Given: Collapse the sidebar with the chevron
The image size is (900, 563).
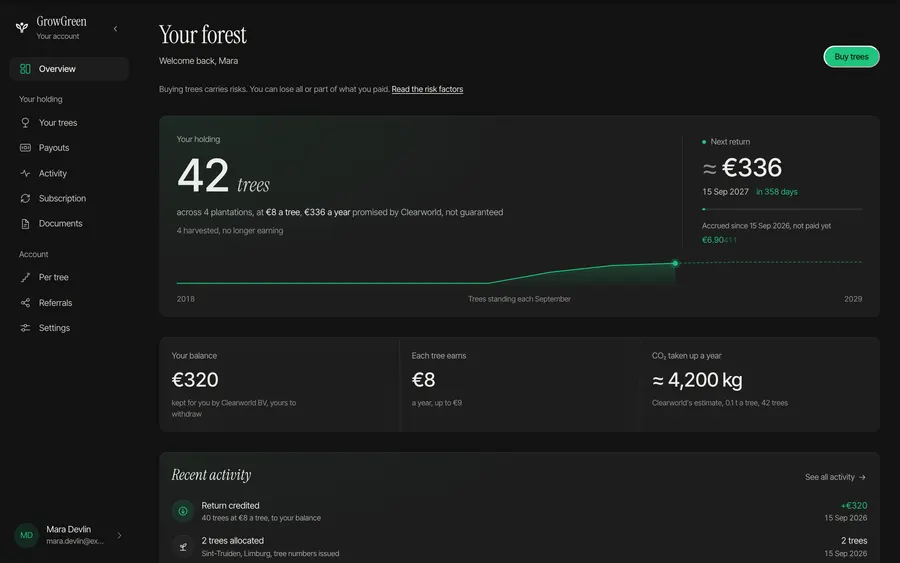Looking at the screenshot, I should 115,29.
